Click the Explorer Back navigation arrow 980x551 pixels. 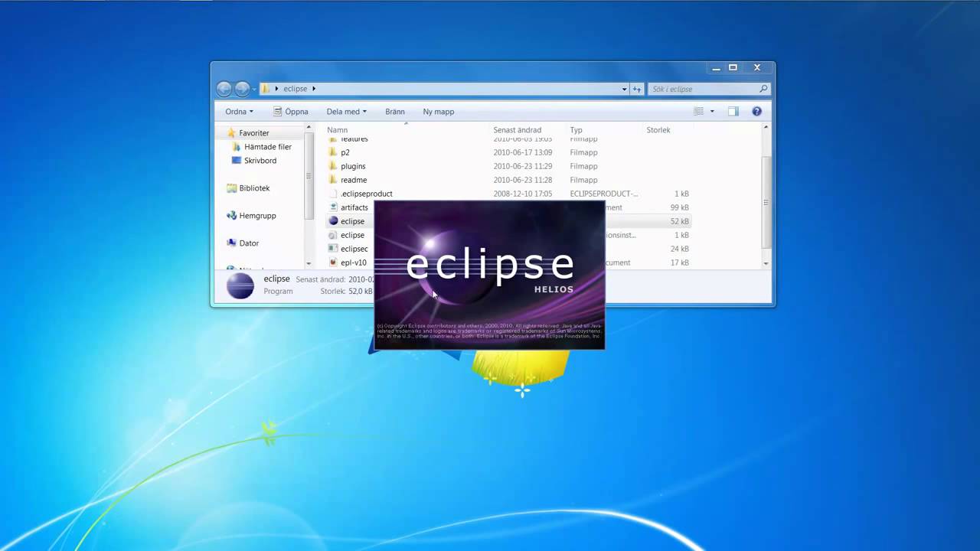pyautogui.click(x=224, y=89)
